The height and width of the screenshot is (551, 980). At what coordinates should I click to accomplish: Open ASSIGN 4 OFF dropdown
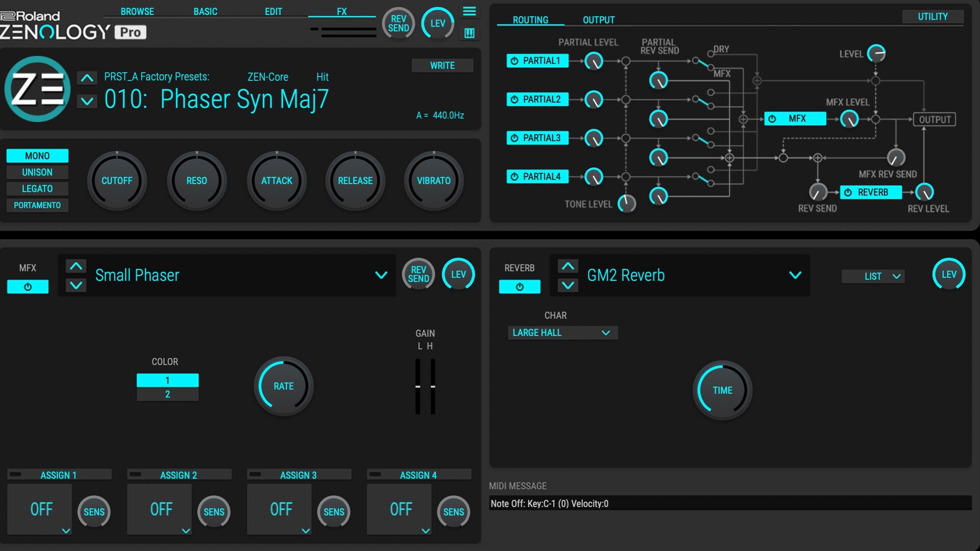click(400, 509)
